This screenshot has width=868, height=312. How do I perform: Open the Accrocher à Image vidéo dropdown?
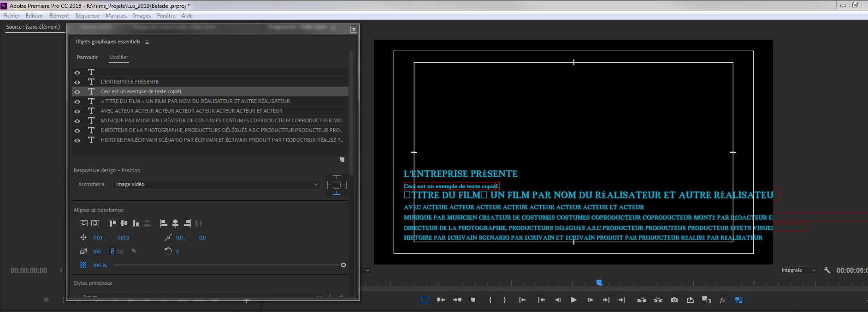point(216,185)
